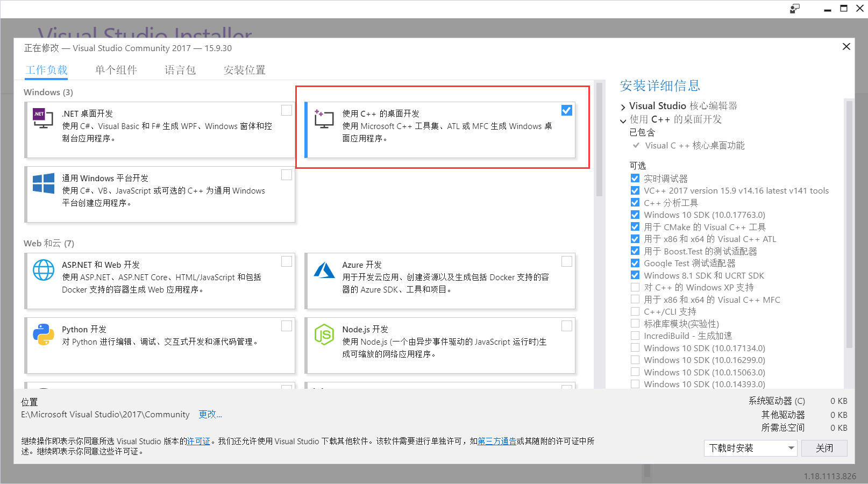Select the Visual C++ 核心桌面功能 included item
Viewport: 868px width, 484px height.
694,145
